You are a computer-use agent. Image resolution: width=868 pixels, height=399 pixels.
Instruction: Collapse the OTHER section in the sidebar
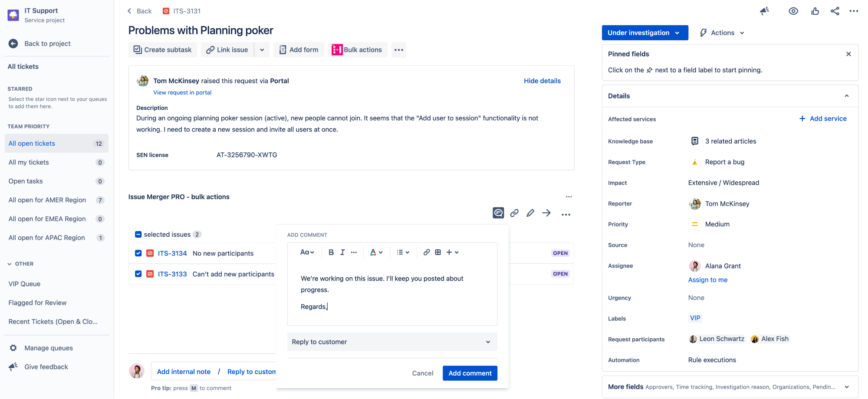9,263
